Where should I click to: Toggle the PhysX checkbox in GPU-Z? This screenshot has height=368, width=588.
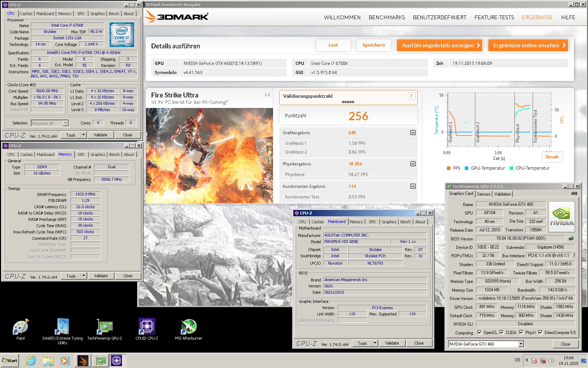[521, 332]
